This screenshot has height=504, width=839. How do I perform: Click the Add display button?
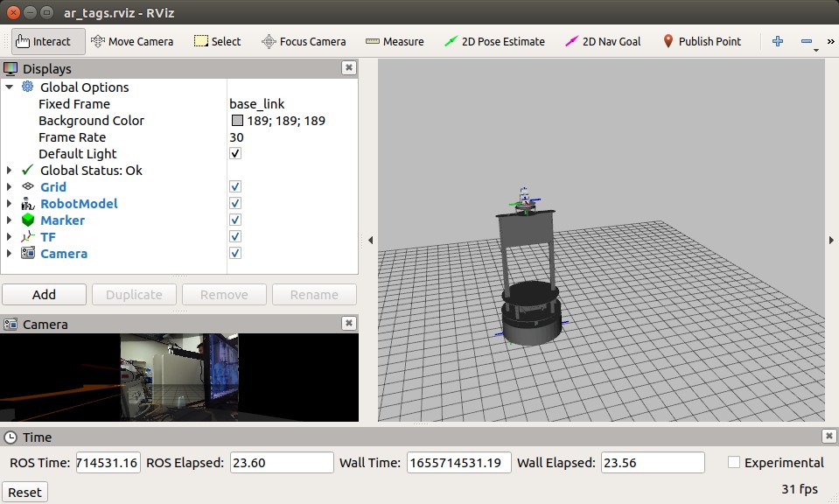click(44, 294)
